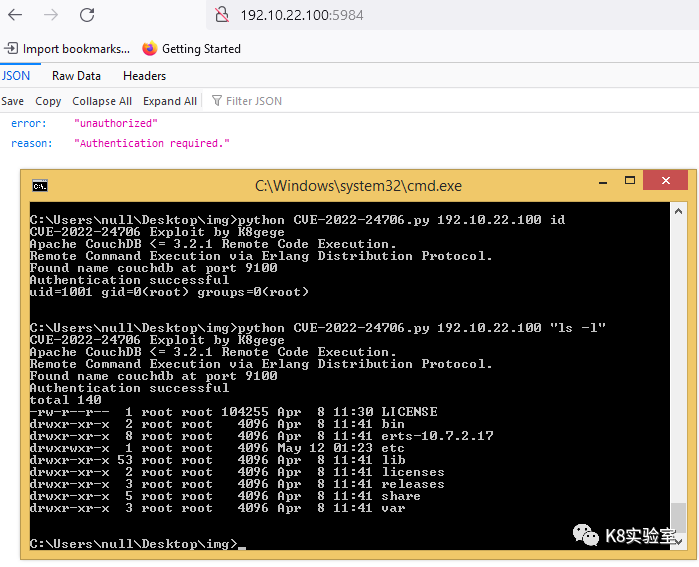Click the 'total 140' output line

[x=66, y=400]
